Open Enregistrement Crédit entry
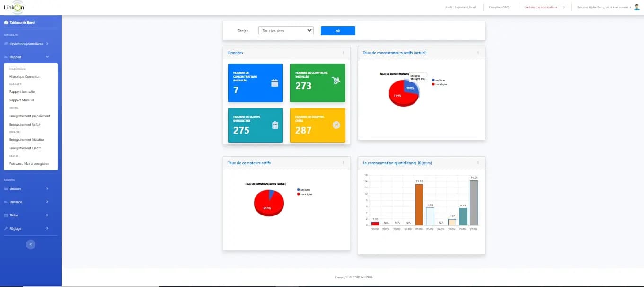The width and height of the screenshot is (644, 287). coord(25,148)
